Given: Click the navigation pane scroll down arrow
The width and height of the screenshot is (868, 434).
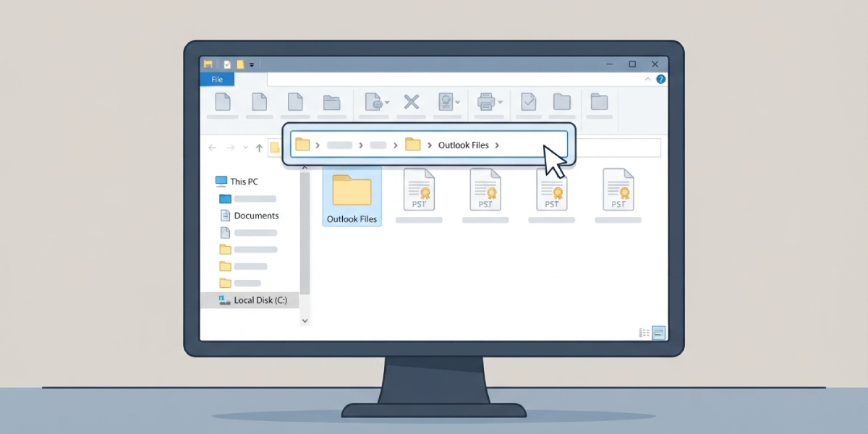Looking at the screenshot, I should pos(305,320).
